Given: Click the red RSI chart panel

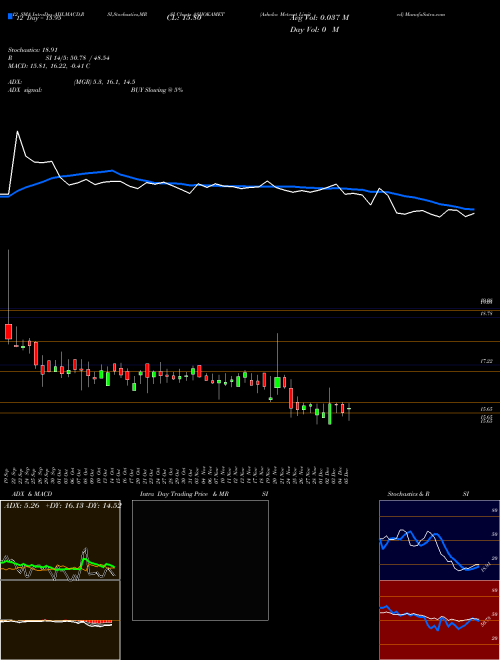Looking at the screenshot, I should 439,620.
